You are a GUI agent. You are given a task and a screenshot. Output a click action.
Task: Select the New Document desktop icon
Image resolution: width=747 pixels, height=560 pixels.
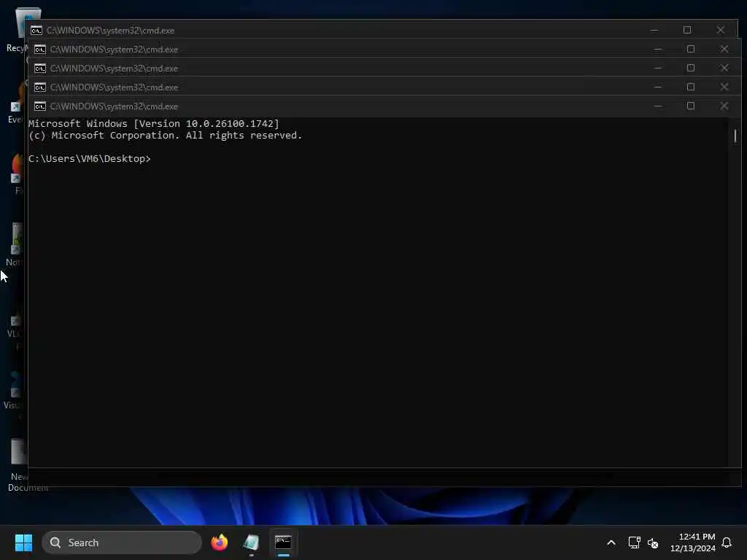tap(19, 465)
